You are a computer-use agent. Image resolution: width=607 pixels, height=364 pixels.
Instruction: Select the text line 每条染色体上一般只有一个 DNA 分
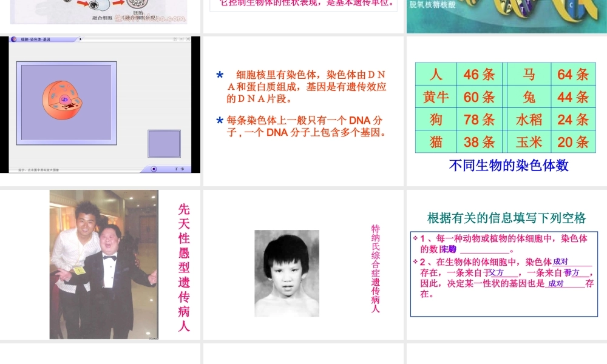pyautogui.click(x=305, y=120)
